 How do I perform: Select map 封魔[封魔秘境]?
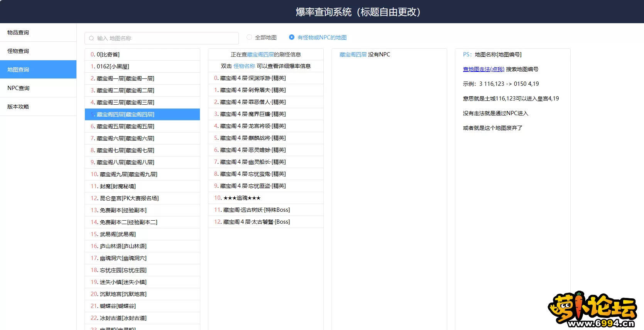click(x=142, y=186)
